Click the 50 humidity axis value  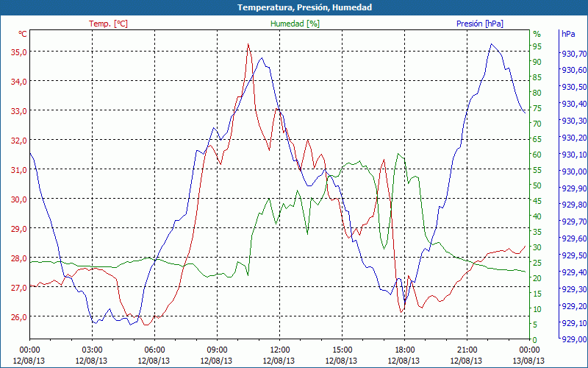coord(537,185)
